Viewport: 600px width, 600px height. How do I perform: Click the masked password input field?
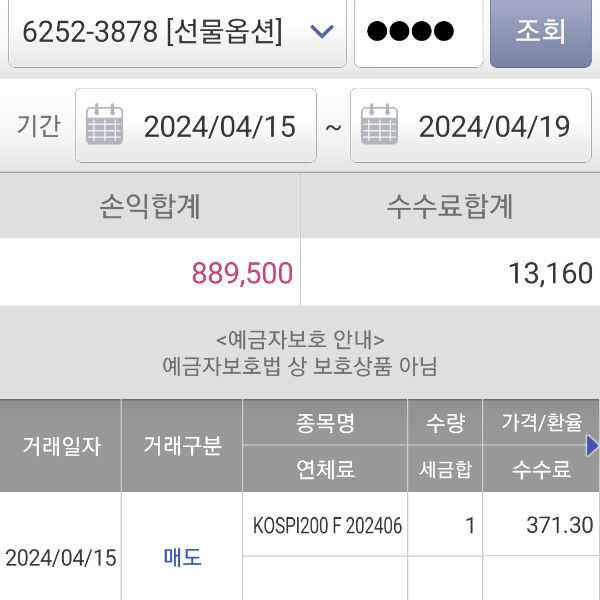pos(418,32)
